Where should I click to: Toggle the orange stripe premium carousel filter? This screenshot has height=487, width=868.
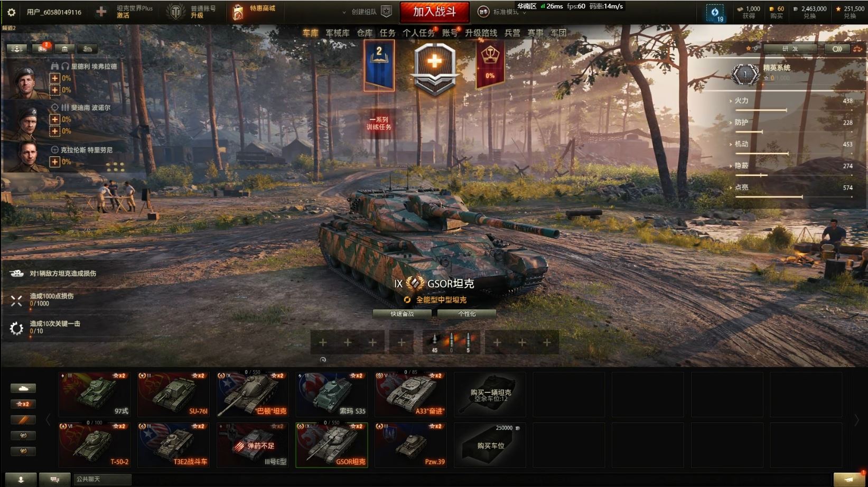[x=23, y=420]
